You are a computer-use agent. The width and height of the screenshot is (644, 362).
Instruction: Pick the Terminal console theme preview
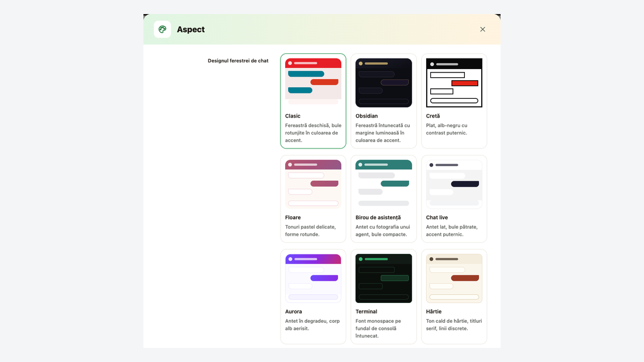pos(383,278)
